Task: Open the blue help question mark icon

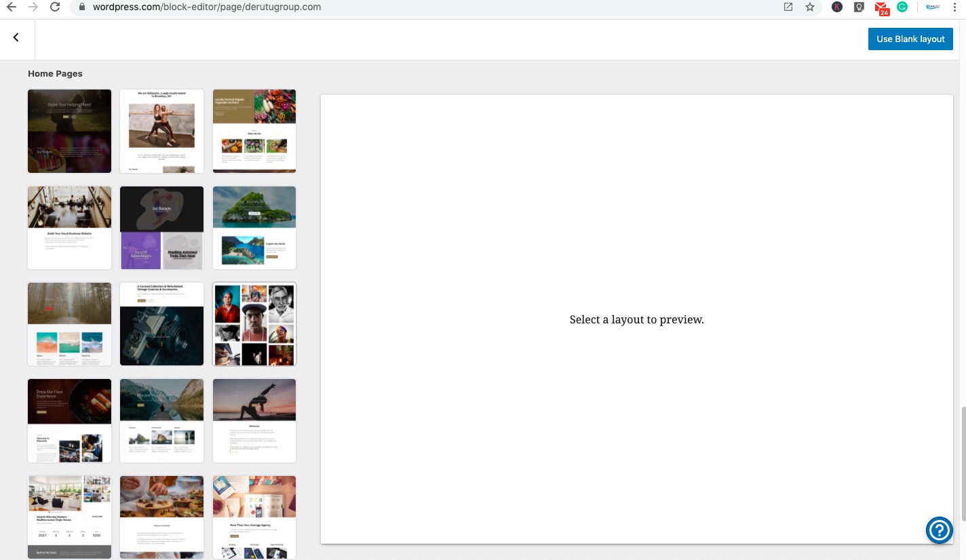Action: 940,530
